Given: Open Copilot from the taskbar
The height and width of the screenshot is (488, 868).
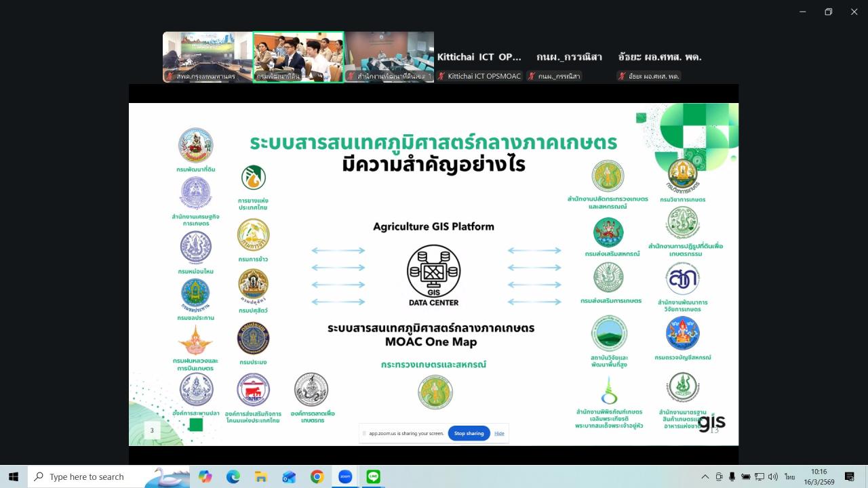Looking at the screenshot, I should click(206, 476).
